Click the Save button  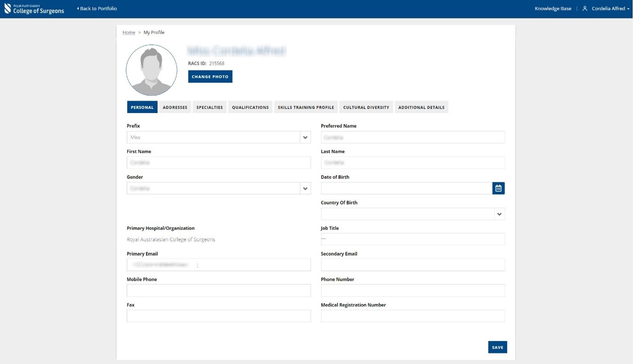tap(497, 347)
